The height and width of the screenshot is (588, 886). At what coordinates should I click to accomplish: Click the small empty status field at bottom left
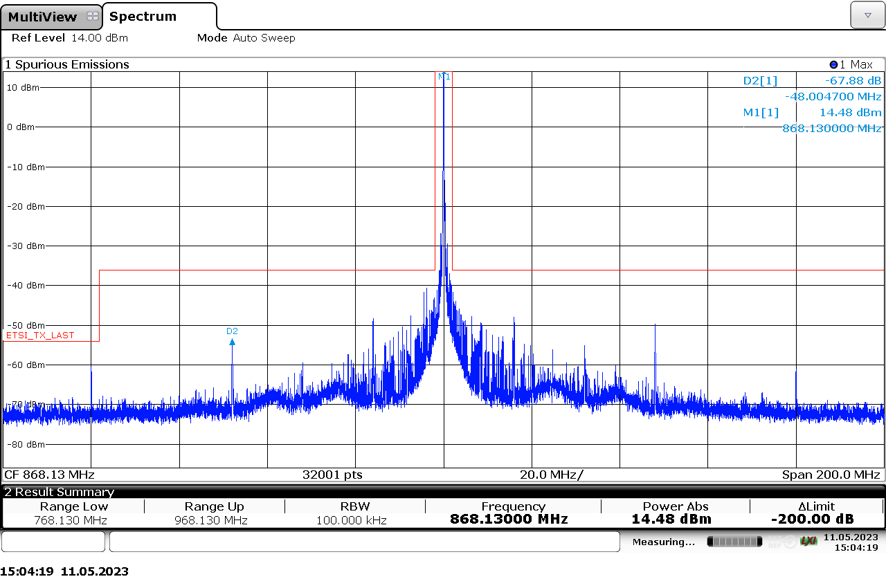53,542
